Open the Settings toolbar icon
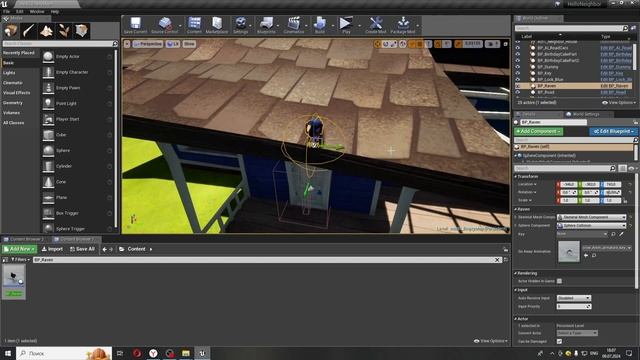Viewport: 640px width, 360px height. tap(240, 24)
